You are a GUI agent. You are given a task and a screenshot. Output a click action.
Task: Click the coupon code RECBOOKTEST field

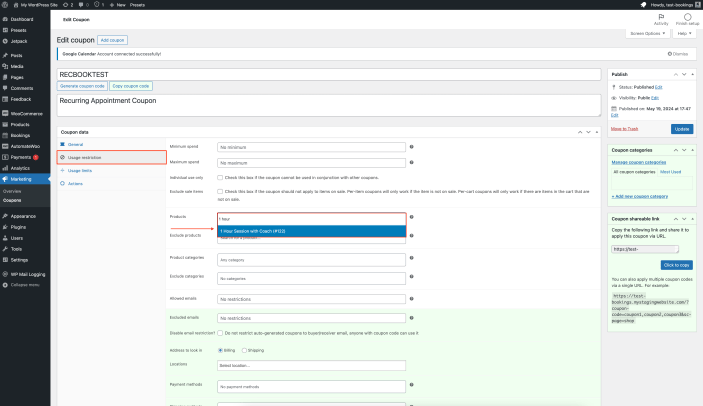pyautogui.click(x=329, y=74)
